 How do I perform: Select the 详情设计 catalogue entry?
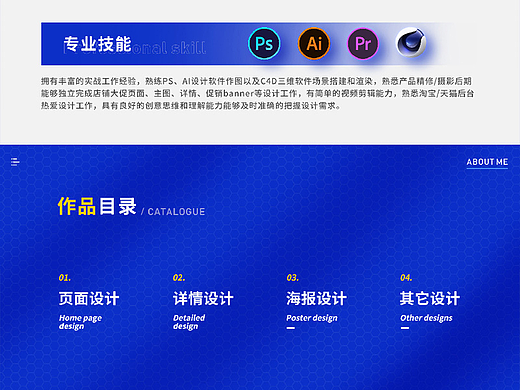(203, 298)
